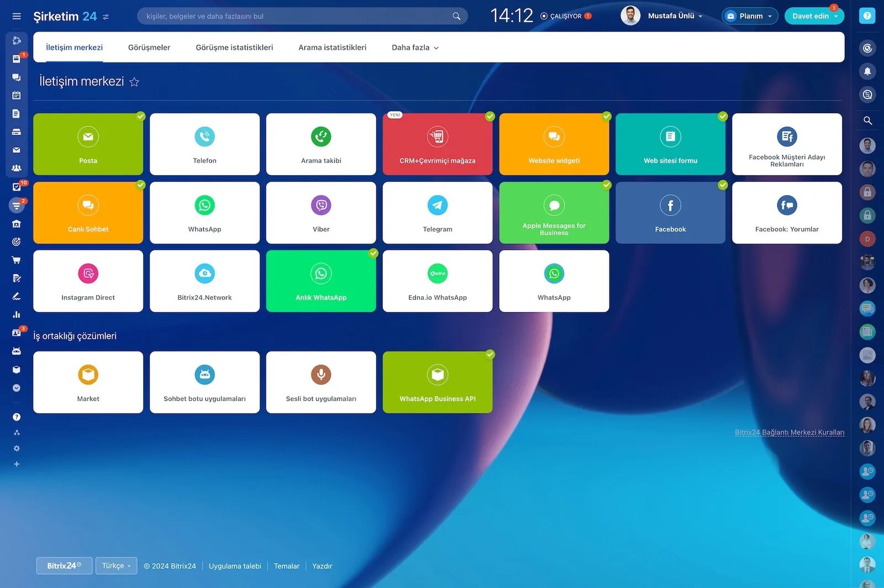The width and height of the screenshot is (884, 588).
Task: Open the notifications bell in right panel
Action: 867,71
